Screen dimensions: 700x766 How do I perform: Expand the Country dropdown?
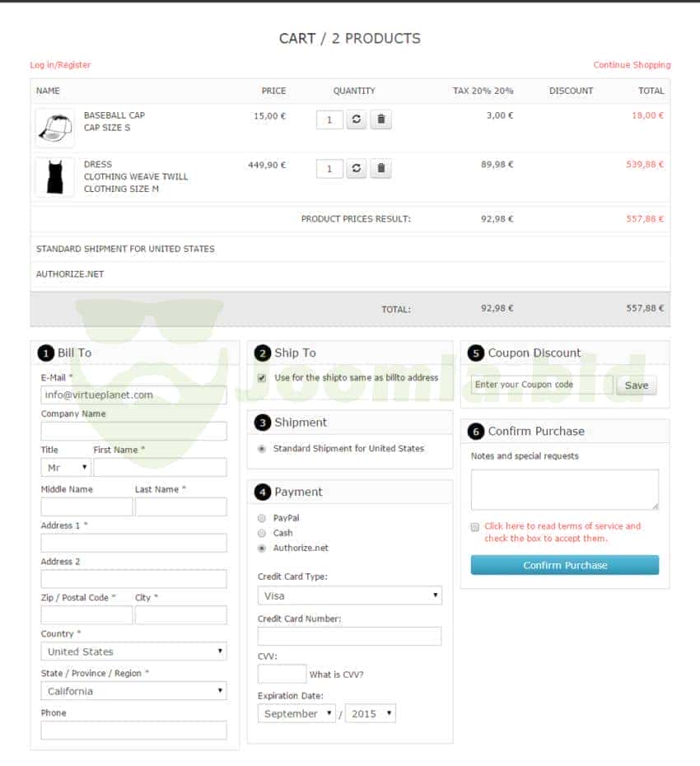click(x=133, y=652)
